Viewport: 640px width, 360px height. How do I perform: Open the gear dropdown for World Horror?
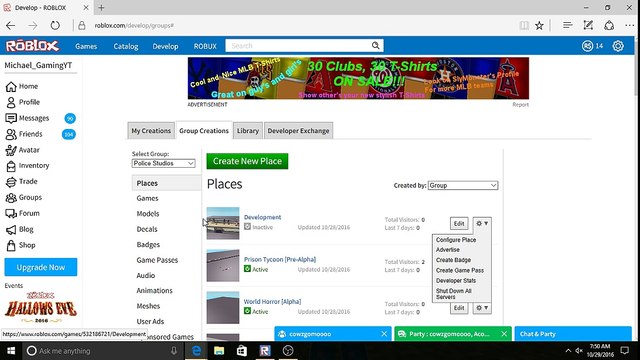(482, 308)
